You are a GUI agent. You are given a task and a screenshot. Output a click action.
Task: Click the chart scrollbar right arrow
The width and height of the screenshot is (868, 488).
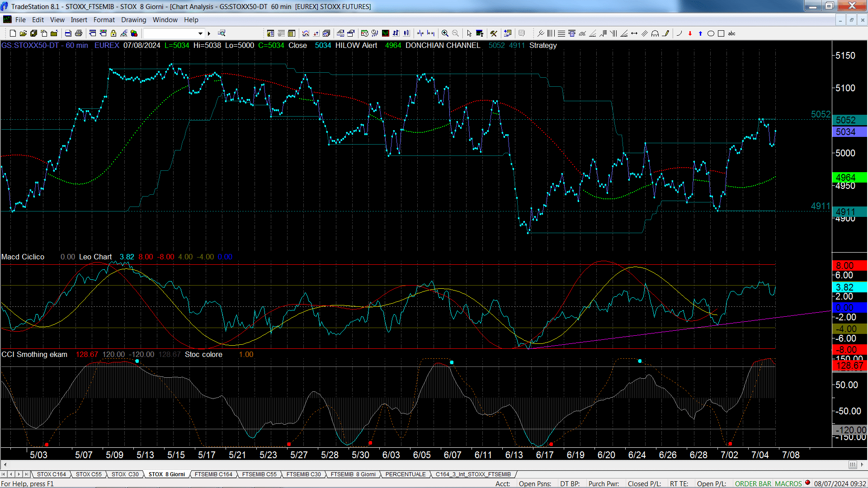(x=862, y=465)
